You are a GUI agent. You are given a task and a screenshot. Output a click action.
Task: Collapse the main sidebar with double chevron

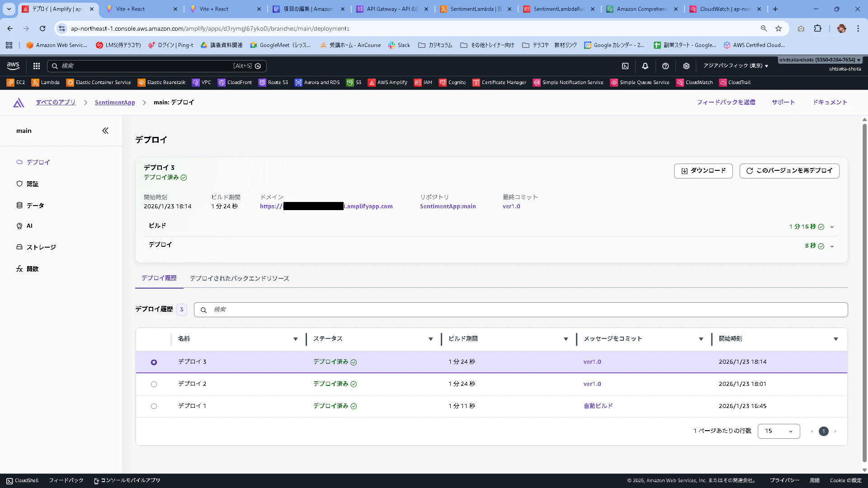point(105,131)
